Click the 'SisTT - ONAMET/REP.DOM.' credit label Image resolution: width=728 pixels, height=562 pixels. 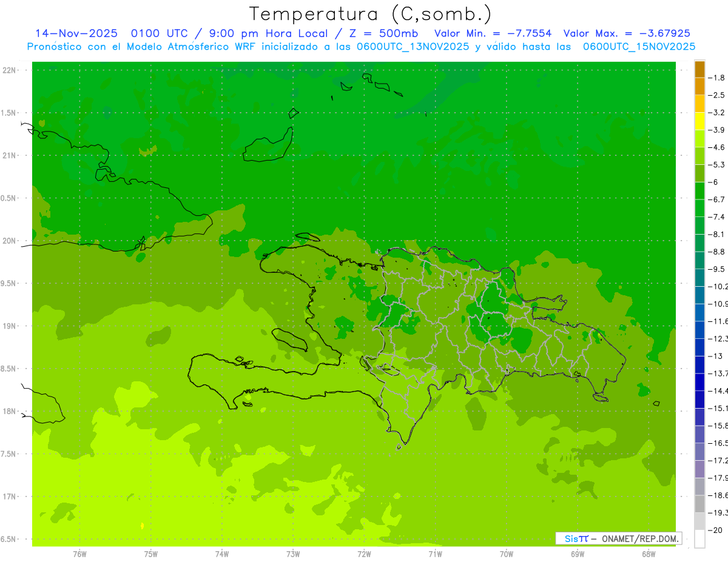pyautogui.click(x=619, y=538)
